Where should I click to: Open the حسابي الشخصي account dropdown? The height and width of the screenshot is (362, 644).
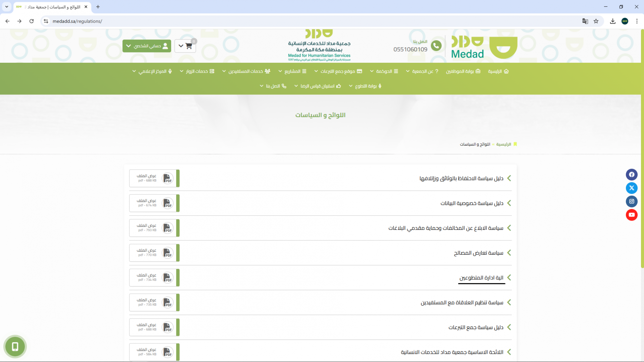147,46
